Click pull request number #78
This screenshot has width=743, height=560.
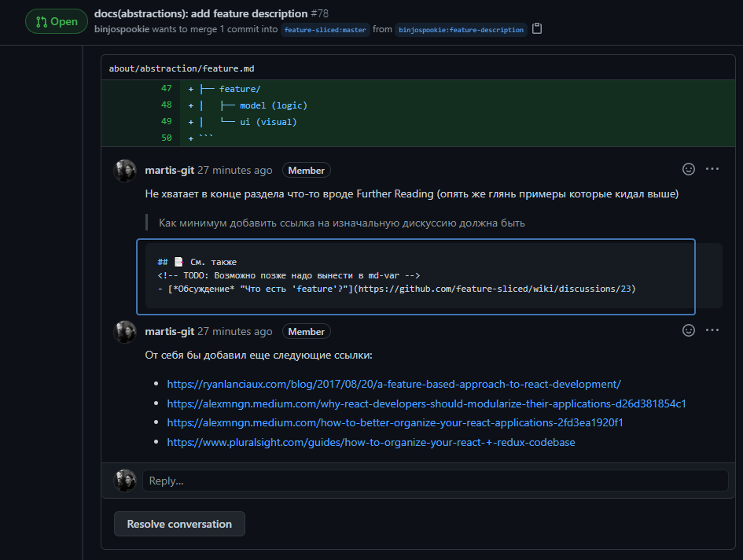tap(320, 13)
